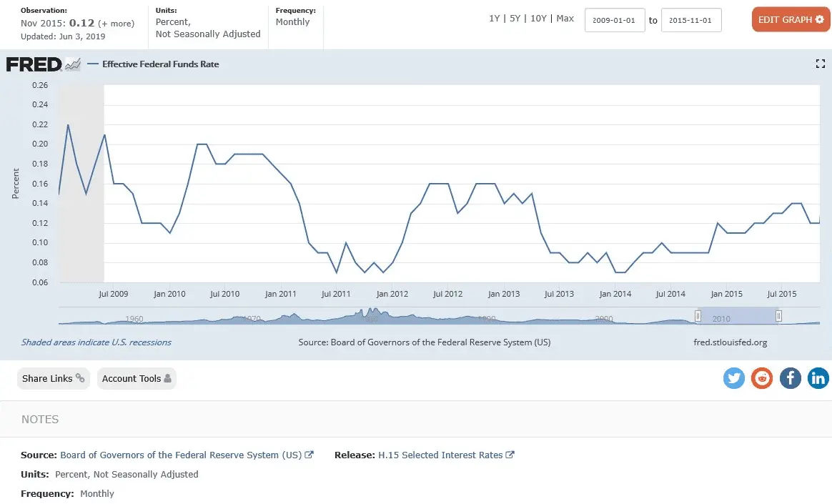Viewport: 832px width, 504px height.
Task: Share the graph on Facebook
Action: coord(790,378)
